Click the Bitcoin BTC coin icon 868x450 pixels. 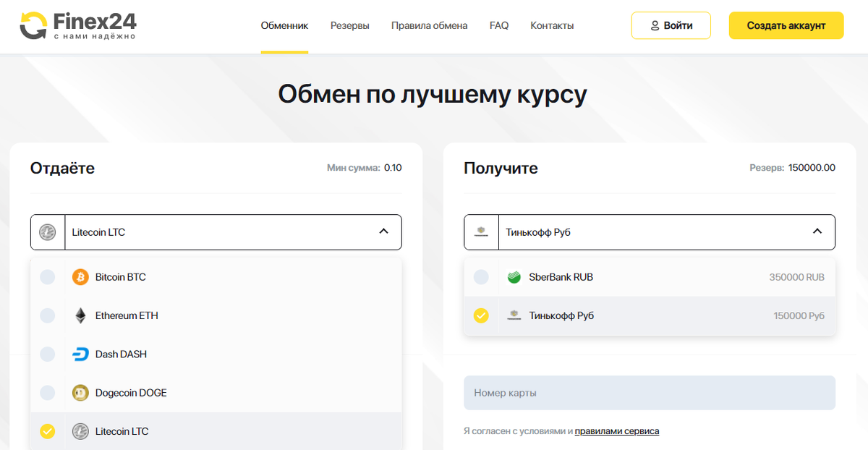pyautogui.click(x=80, y=277)
